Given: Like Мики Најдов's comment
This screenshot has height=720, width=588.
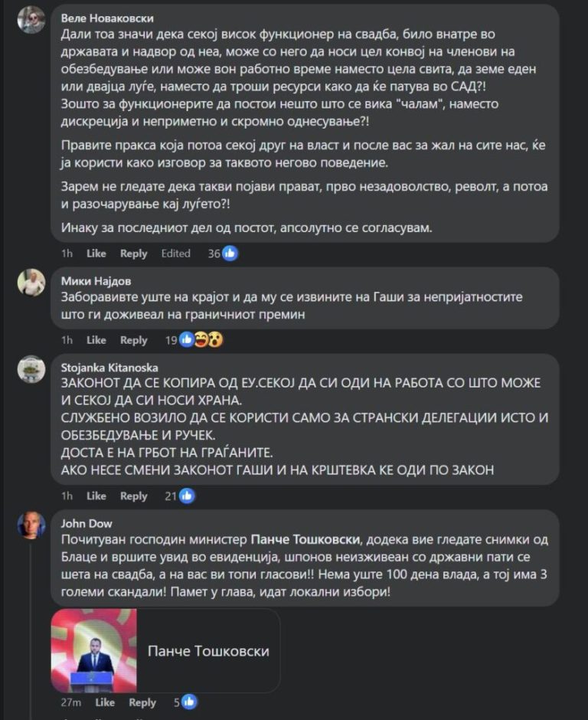Looking at the screenshot, I should pos(96,340).
